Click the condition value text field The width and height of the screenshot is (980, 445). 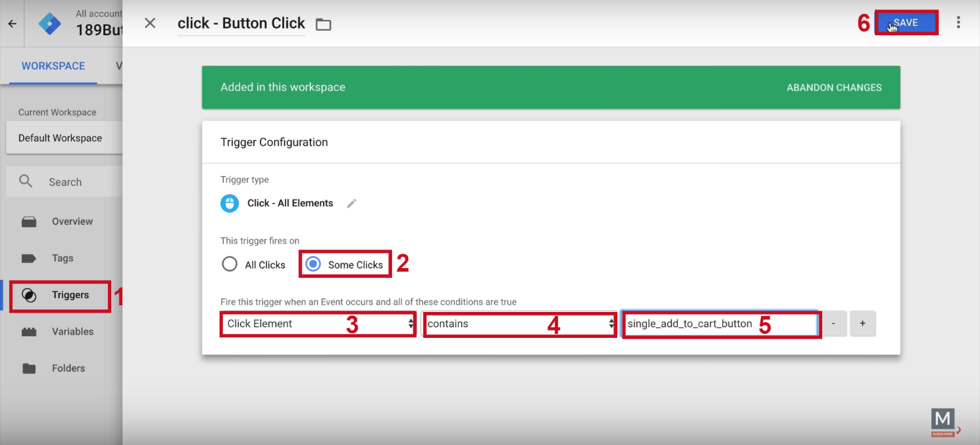click(719, 324)
